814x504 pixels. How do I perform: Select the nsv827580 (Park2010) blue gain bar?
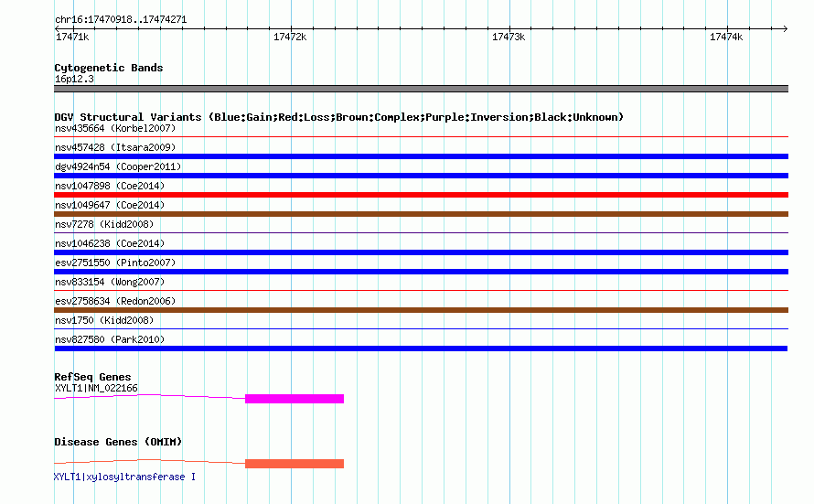coord(421,349)
